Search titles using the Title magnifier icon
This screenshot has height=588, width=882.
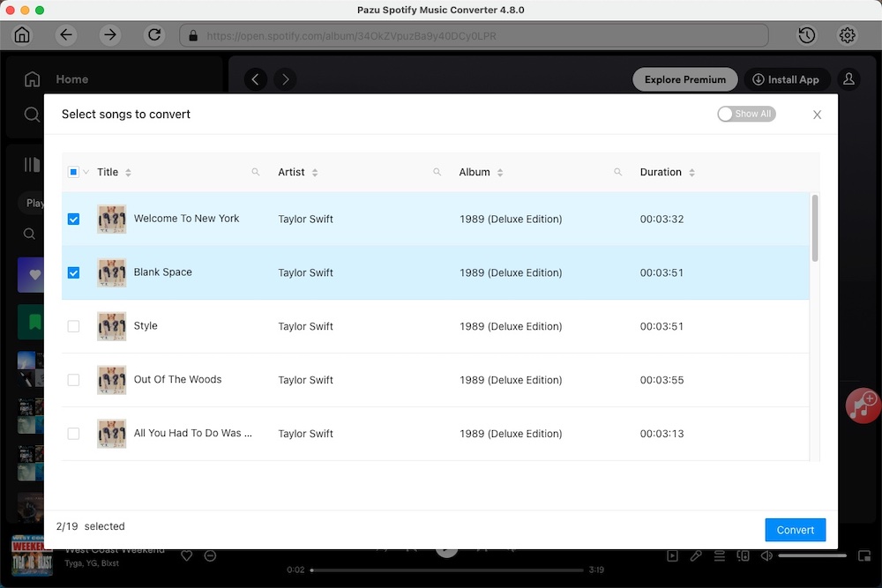(256, 172)
